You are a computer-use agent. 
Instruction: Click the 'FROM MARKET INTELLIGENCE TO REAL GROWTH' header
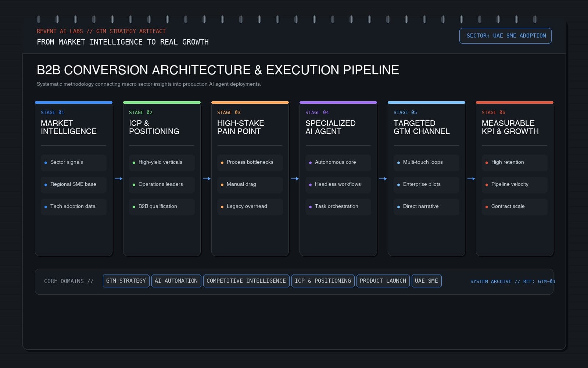pyautogui.click(x=123, y=42)
